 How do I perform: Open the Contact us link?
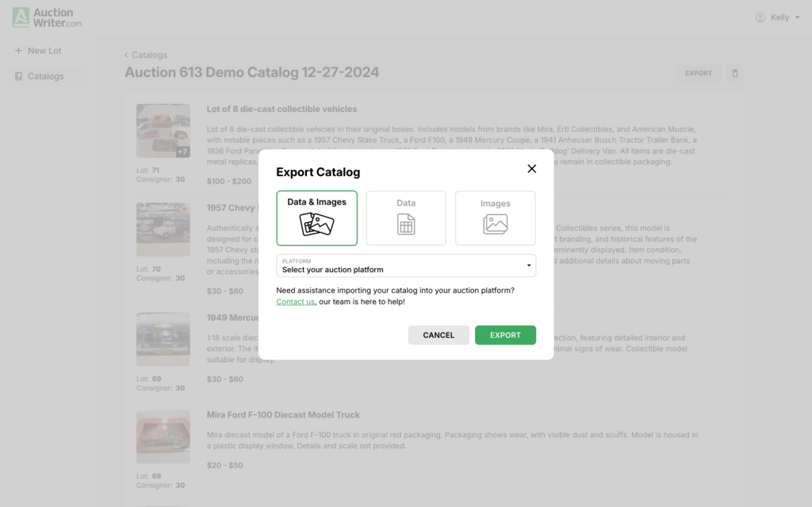[x=295, y=302]
